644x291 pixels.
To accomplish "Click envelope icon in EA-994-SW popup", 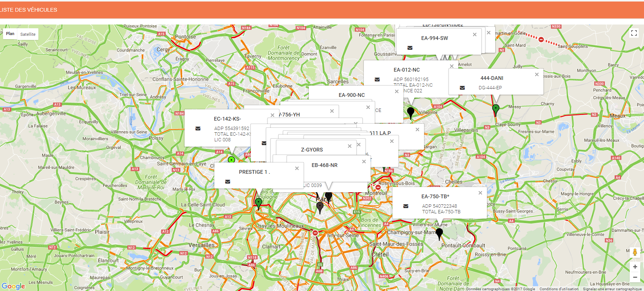I will pos(410,48).
